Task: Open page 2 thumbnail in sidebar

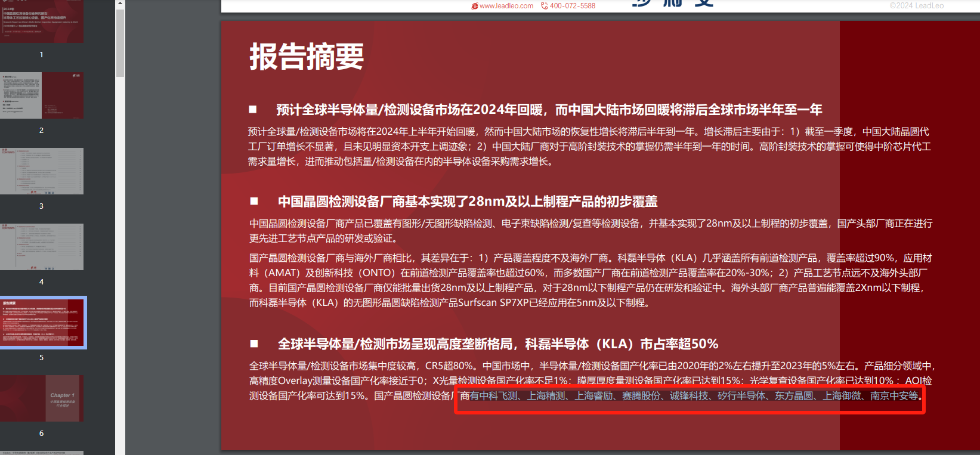Action: [x=42, y=95]
